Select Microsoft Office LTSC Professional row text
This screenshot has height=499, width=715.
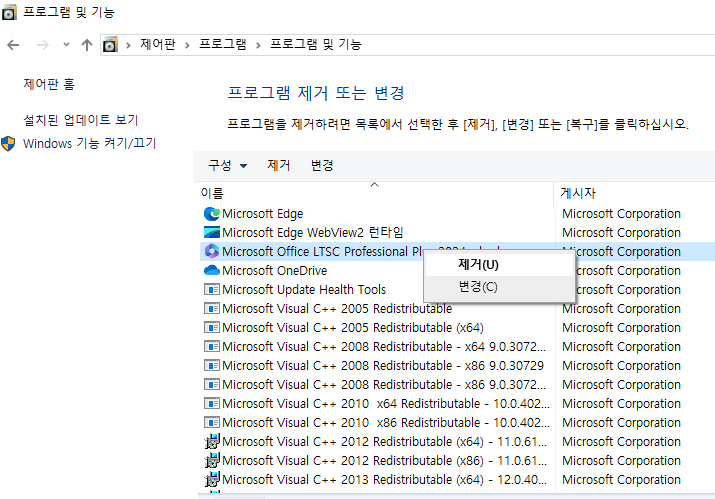(323, 252)
